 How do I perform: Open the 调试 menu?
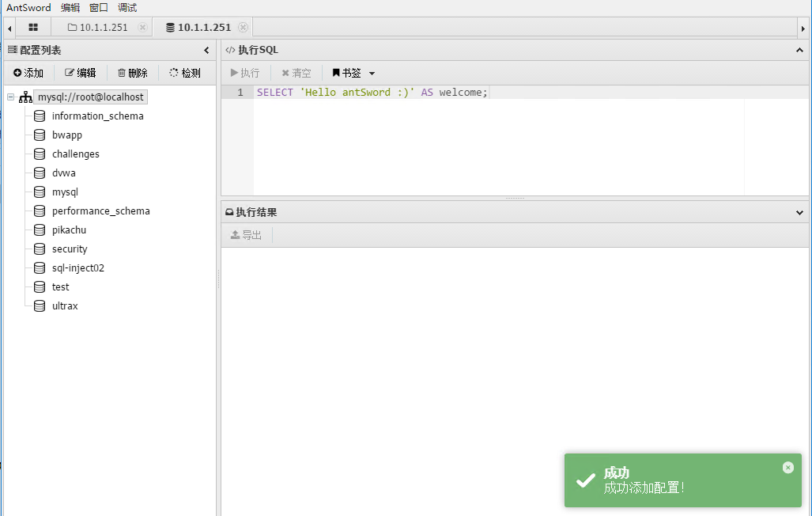click(127, 8)
